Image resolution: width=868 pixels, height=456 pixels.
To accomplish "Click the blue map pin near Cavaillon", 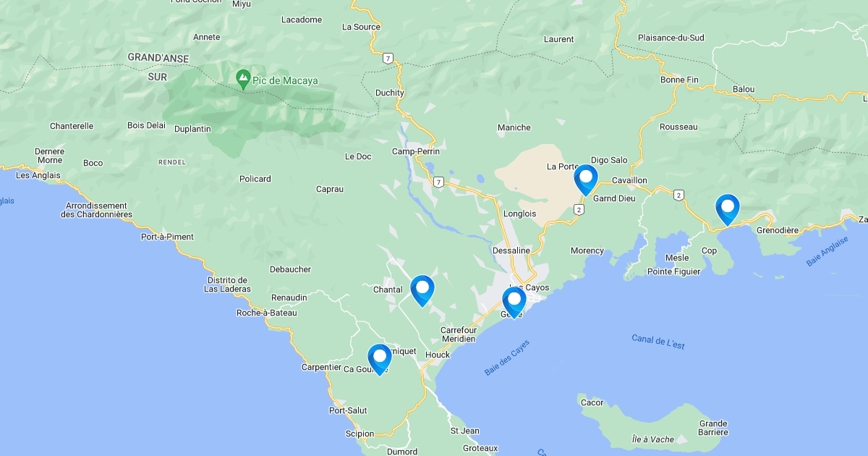I will (586, 179).
